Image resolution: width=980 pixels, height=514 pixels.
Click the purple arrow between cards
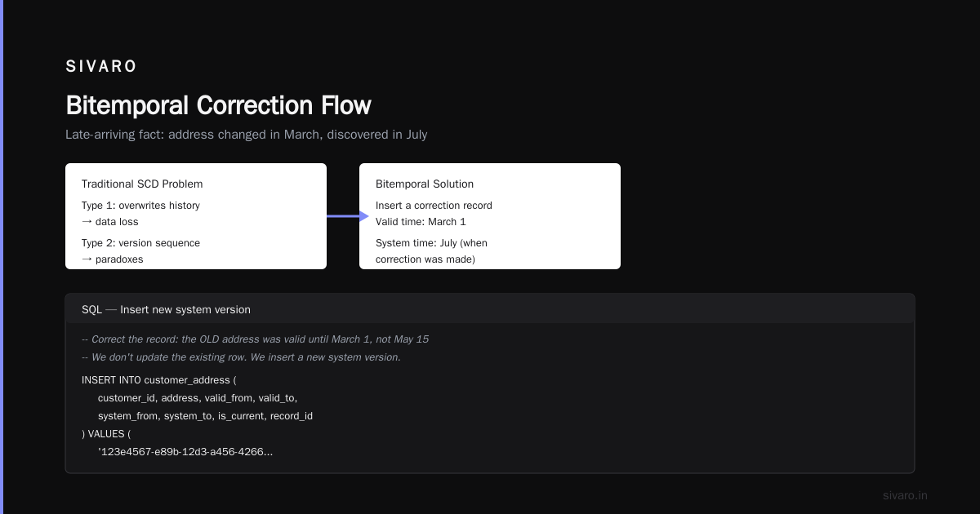coord(348,216)
